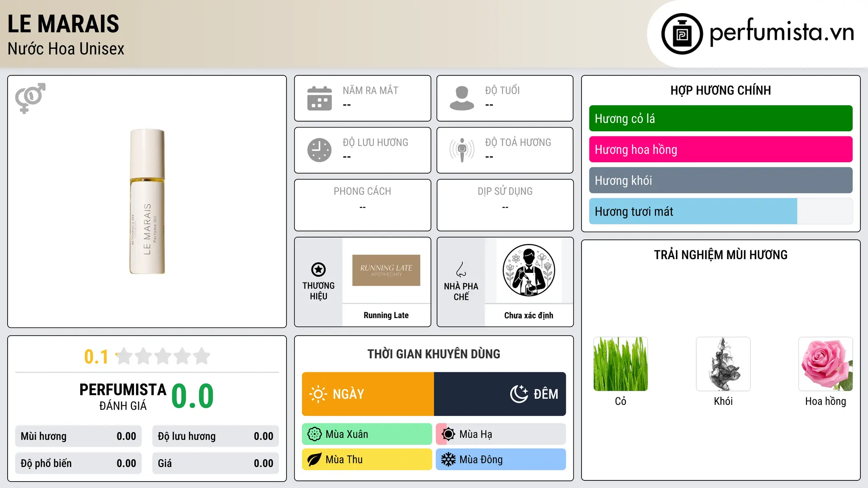Click the Mùi hương 0.00 score row
The image size is (868, 488).
[x=78, y=436]
